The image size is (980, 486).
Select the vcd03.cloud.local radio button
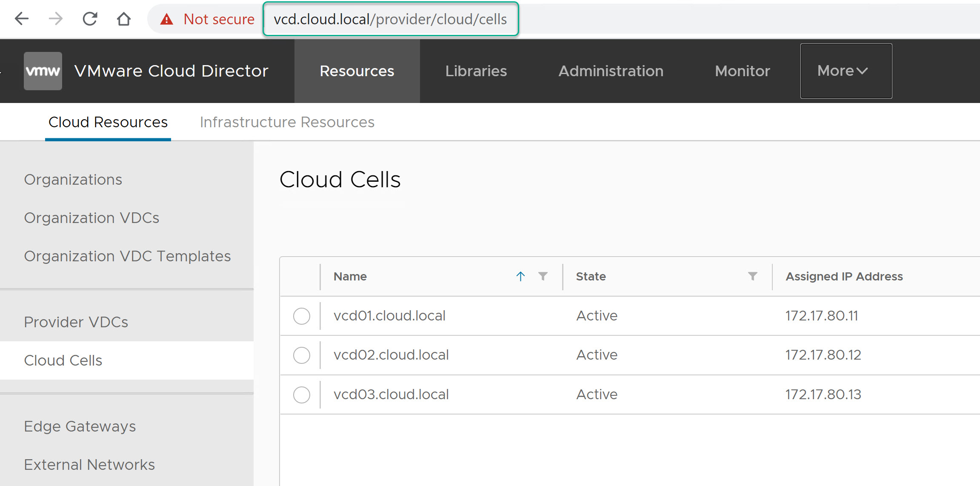tap(302, 395)
